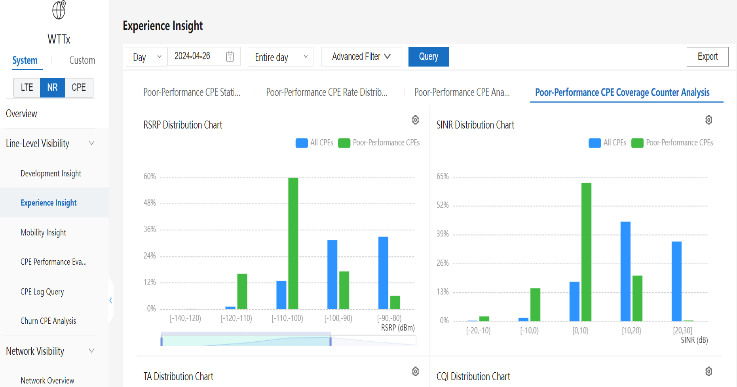
Task: Click the Export button
Action: 707,56
